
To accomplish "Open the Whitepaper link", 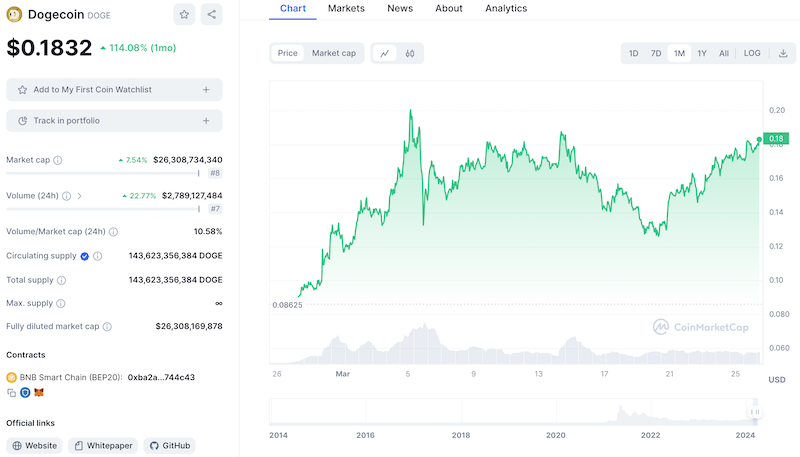I will pyautogui.click(x=103, y=446).
